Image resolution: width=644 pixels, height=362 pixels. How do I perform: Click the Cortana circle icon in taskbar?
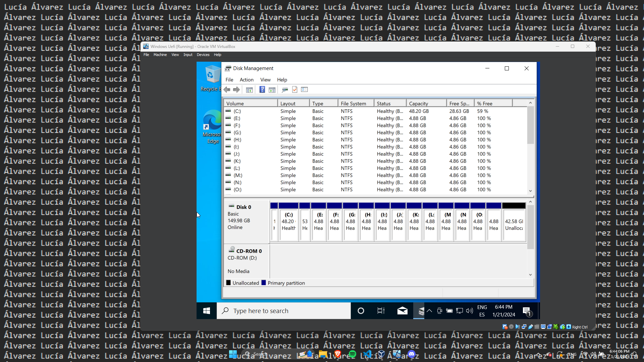point(361,311)
